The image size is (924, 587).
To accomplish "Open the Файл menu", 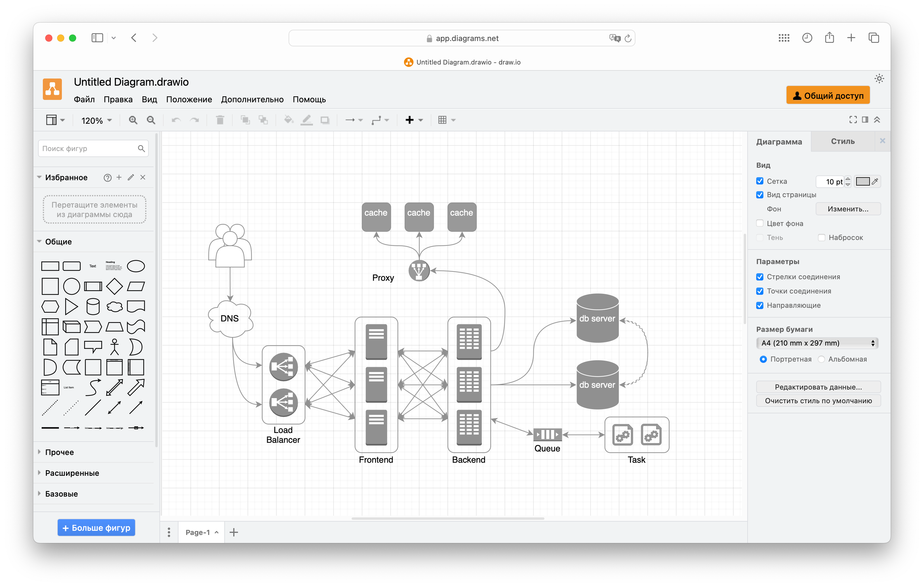I will coord(84,99).
